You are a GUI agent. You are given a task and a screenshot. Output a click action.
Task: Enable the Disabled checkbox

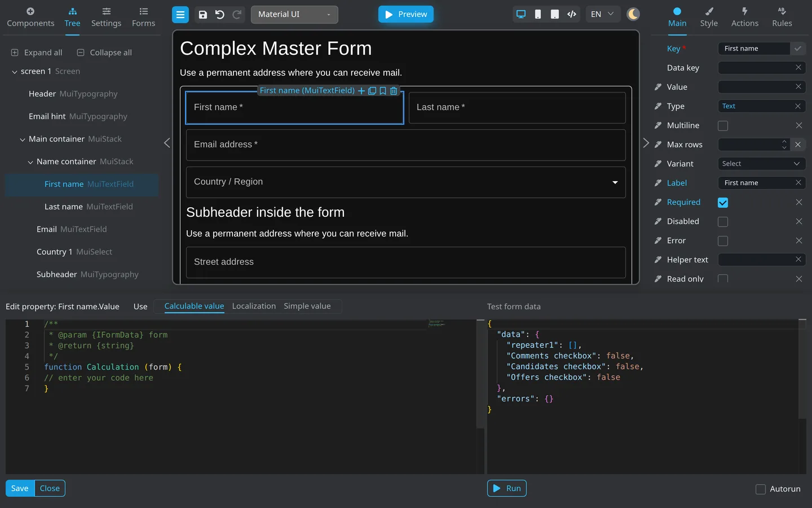coord(723,222)
